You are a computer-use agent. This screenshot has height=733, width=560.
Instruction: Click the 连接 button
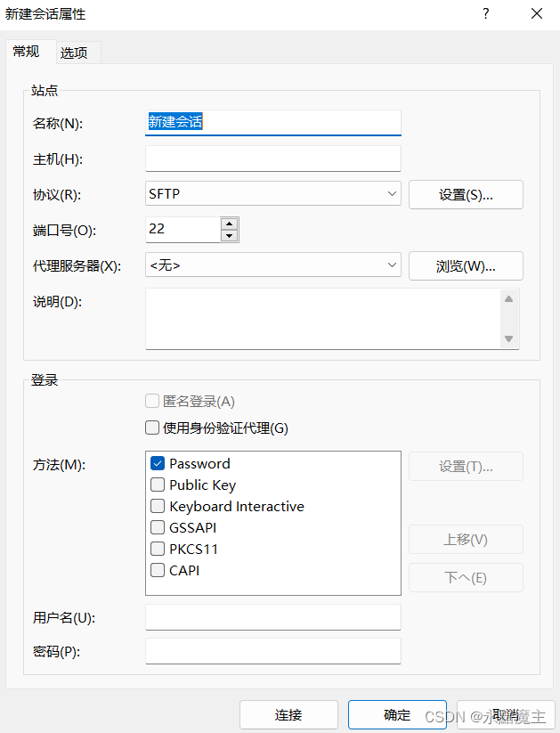[x=288, y=714]
